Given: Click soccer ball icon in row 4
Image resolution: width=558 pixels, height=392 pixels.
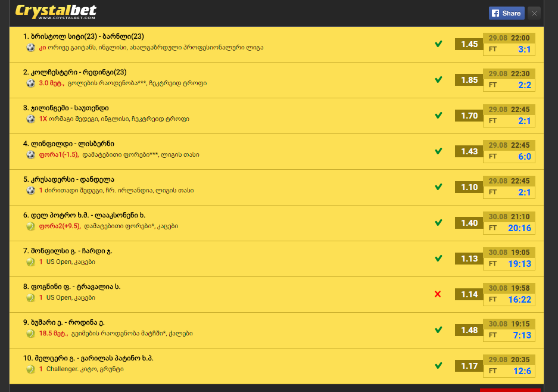Looking at the screenshot, I should [30, 155].
